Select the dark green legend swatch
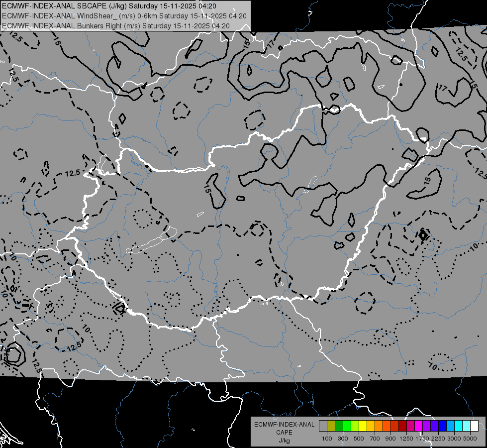Image resolution: width=487 pixels, height=448 pixels. coord(339,426)
